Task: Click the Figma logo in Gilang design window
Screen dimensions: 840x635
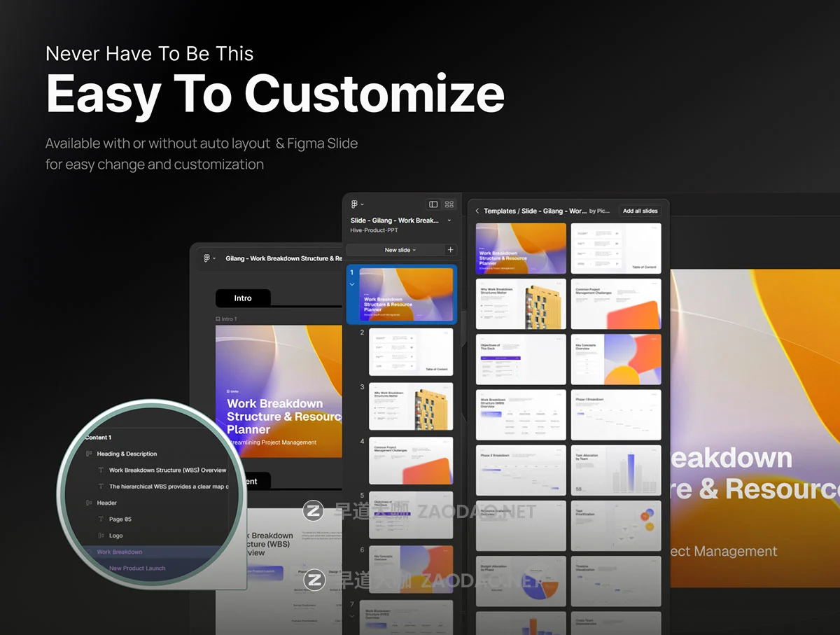Action: pyautogui.click(x=208, y=258)
